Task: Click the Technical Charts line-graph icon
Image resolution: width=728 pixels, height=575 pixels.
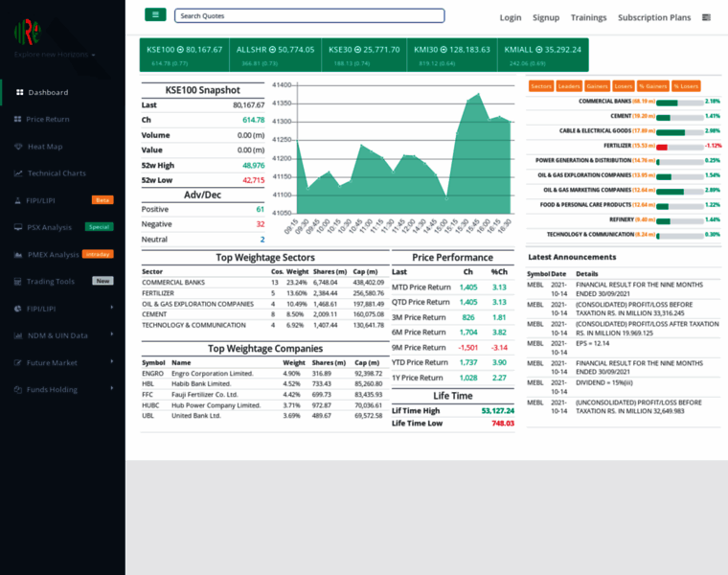Action: 18,173
